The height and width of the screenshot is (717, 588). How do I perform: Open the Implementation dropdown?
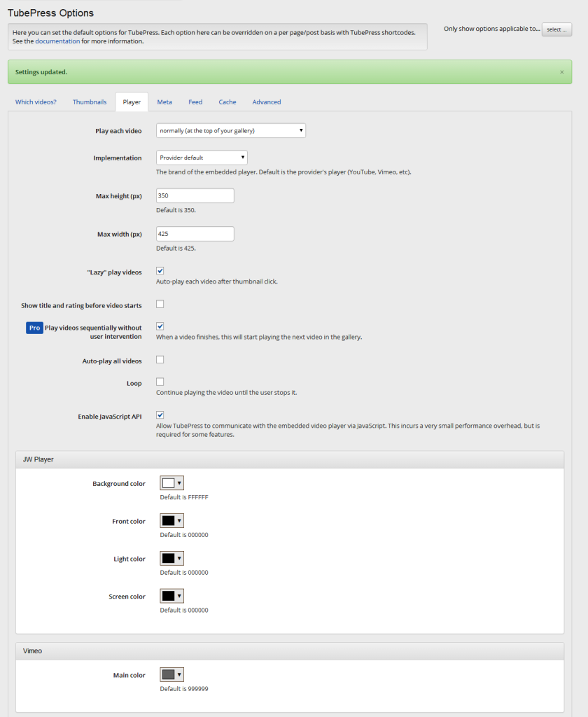click(x=202, y=158)
